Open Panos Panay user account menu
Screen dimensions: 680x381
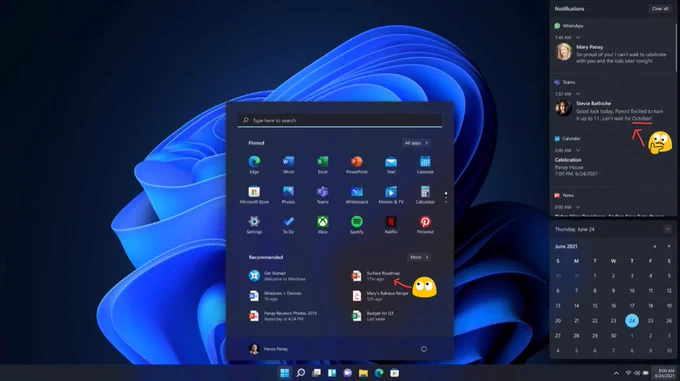point(268,349)
